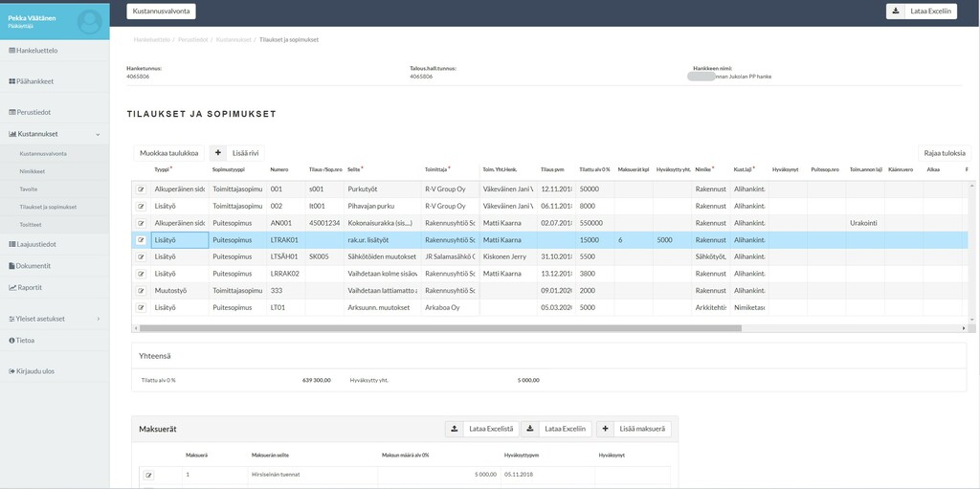
Task: Open the Raportit sidebar item
Action: (29, 287)
